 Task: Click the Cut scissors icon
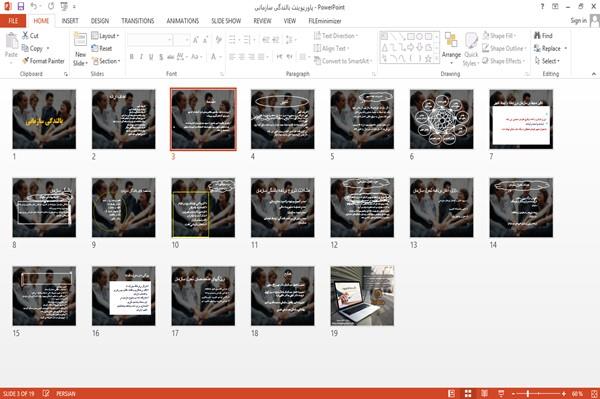pos(26,36)
